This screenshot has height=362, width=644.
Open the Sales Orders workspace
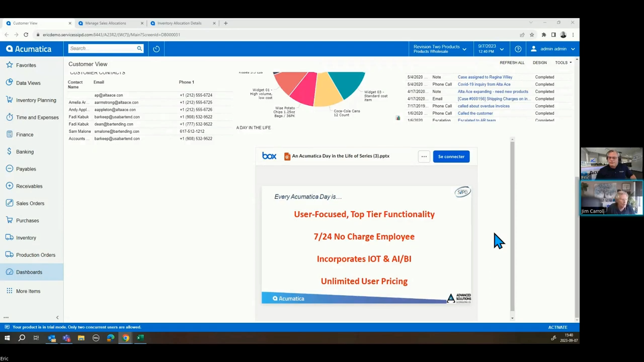click(x=30, y=203)
